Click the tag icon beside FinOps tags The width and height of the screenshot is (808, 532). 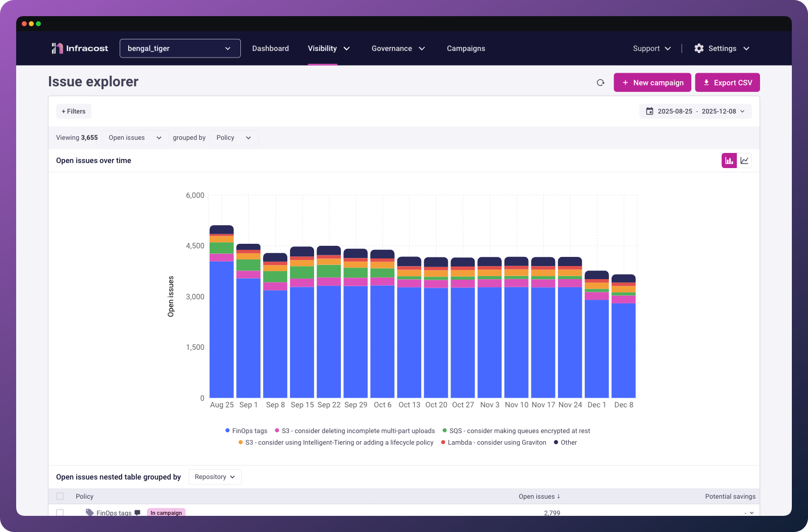click(x=90, y=512)
